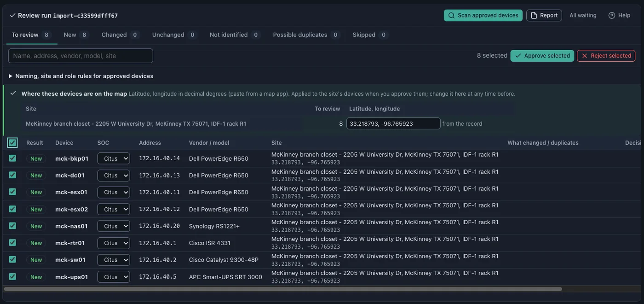This screenshot has height=304, width=644.
Task: Click address 172.16.40.20
Action: click(x=159, y=226)
